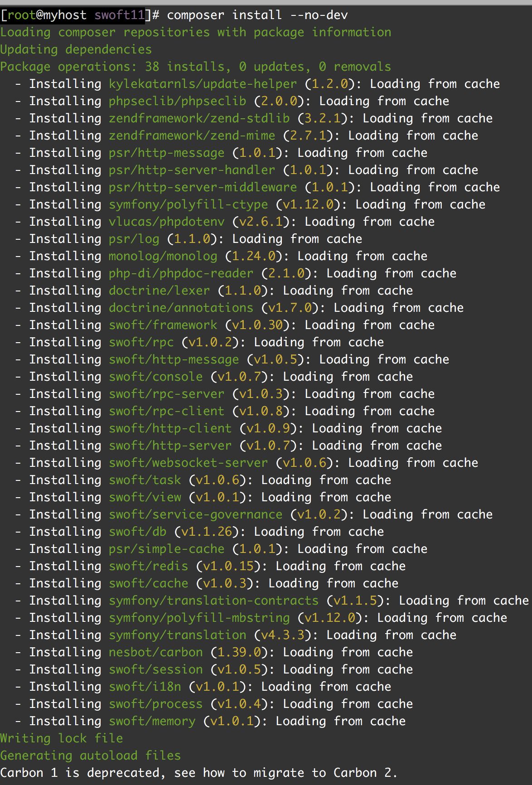Click package name 'swoft/db'
Screen dimensions: 532x785
tap(138, 532)
